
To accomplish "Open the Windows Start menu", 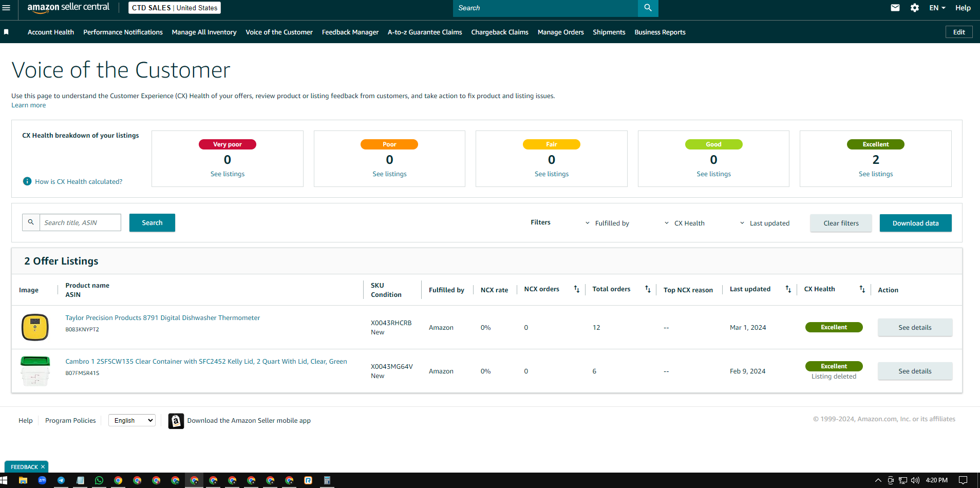I will click(4, 480).
